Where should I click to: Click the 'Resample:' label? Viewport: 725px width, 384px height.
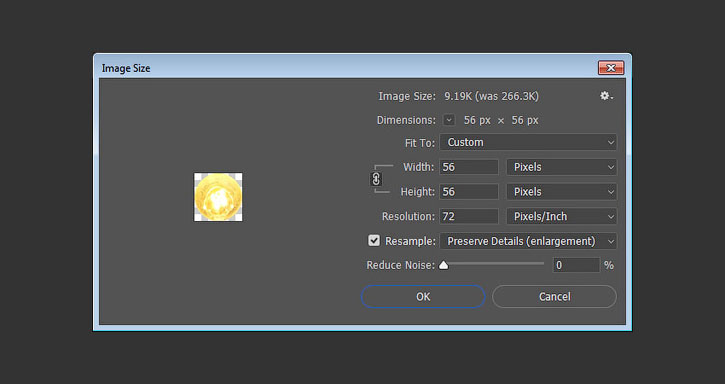pyautogui.click(x=410, y=241)
